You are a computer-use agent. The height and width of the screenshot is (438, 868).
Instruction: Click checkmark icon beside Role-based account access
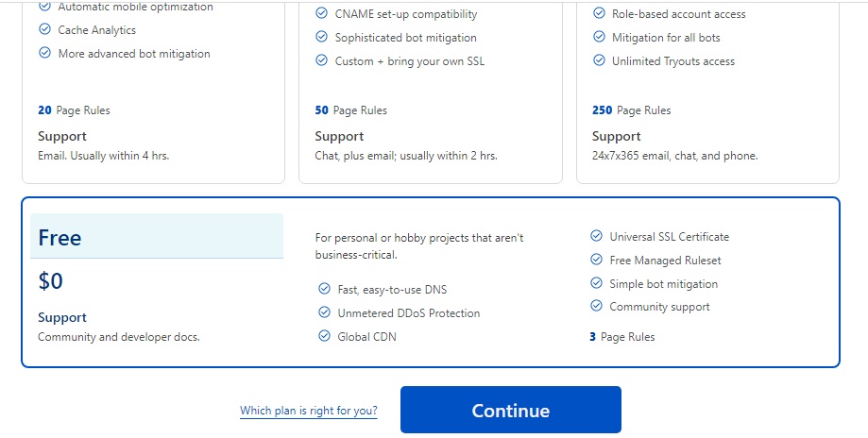click(599, 13)
